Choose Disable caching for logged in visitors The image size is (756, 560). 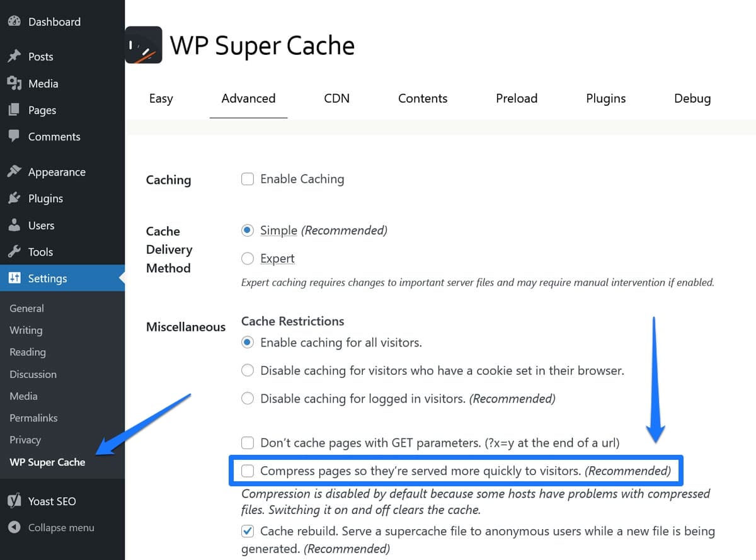click(248, 398)
